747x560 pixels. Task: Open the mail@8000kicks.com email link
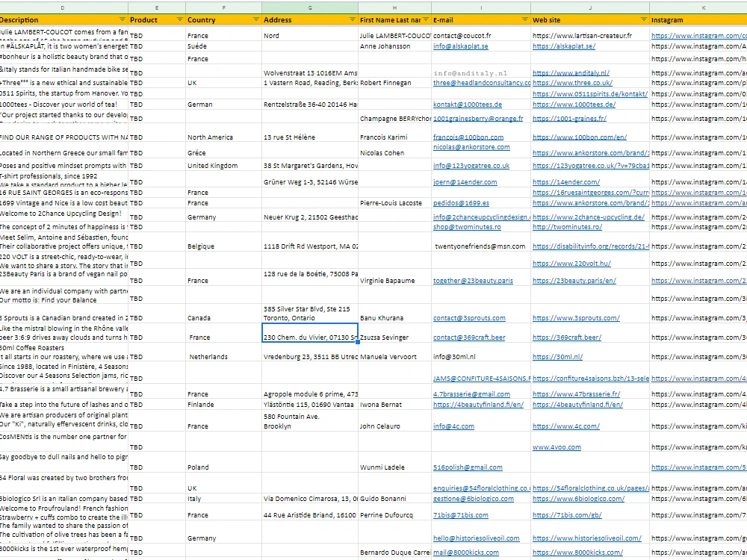[466, 553]
